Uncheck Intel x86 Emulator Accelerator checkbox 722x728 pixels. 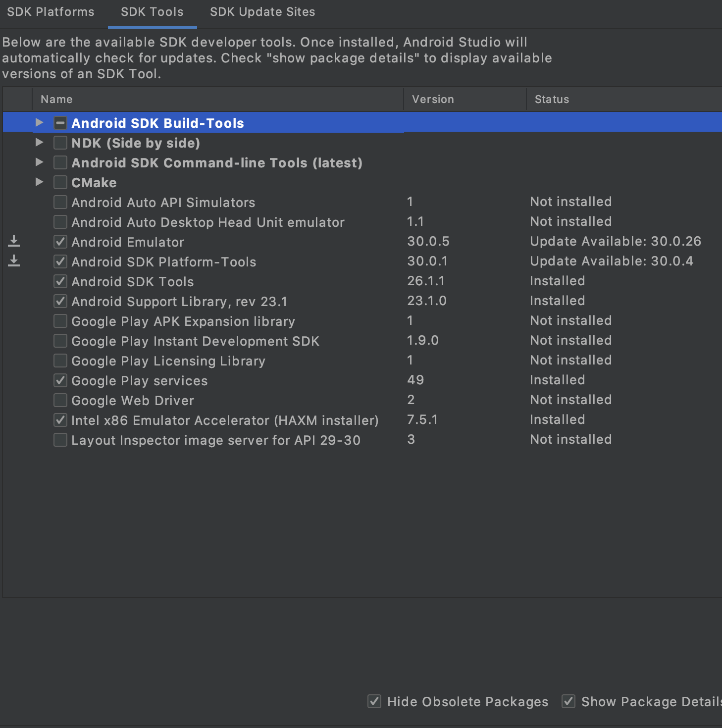click(x=60, y=420)
